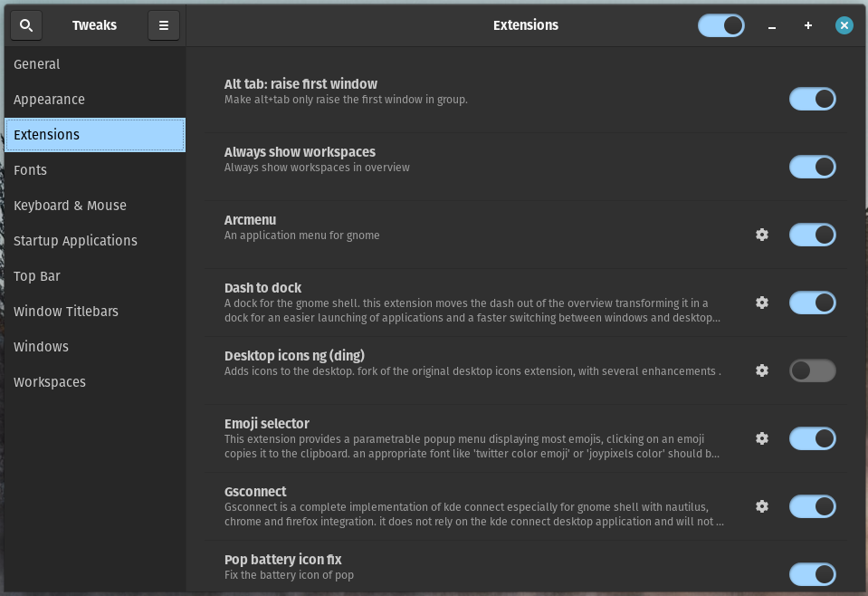Click the Extensions title in header bar

point(525,25)
